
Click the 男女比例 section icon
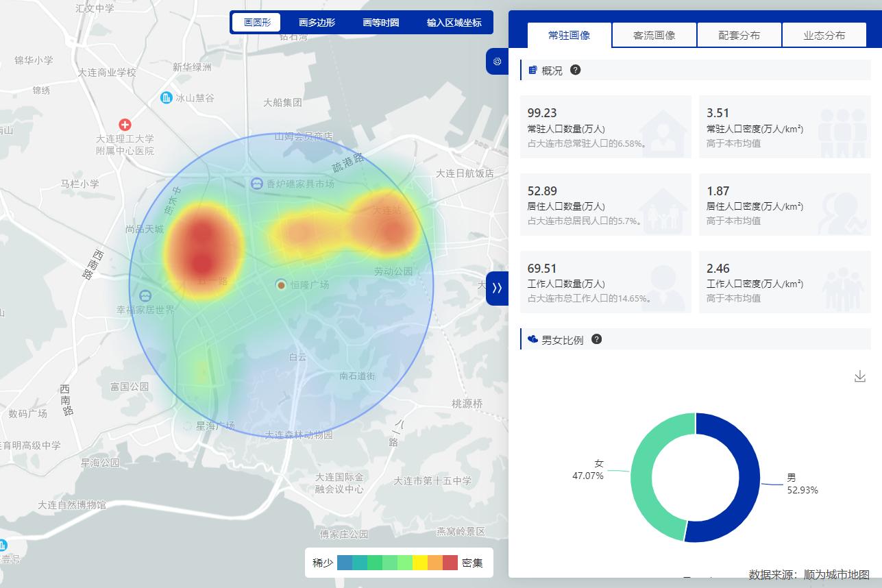pos(533,339)
